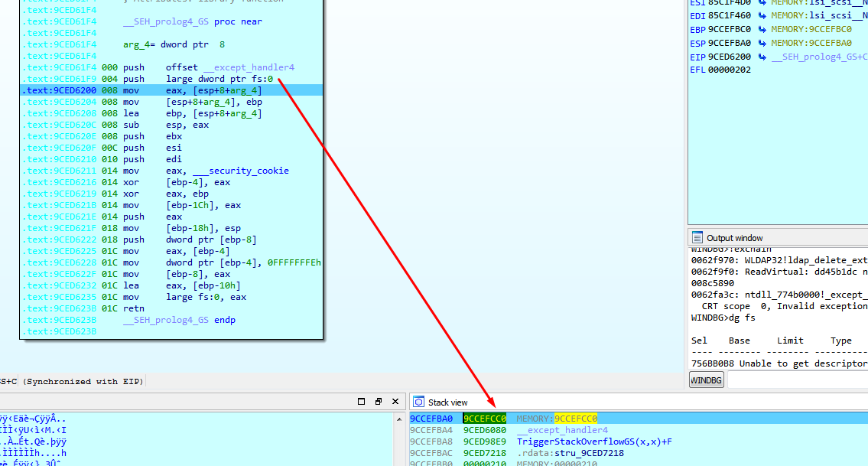Select the Stack view title label
The width and height of the screenshot is (868, 466).
point(447,402)
